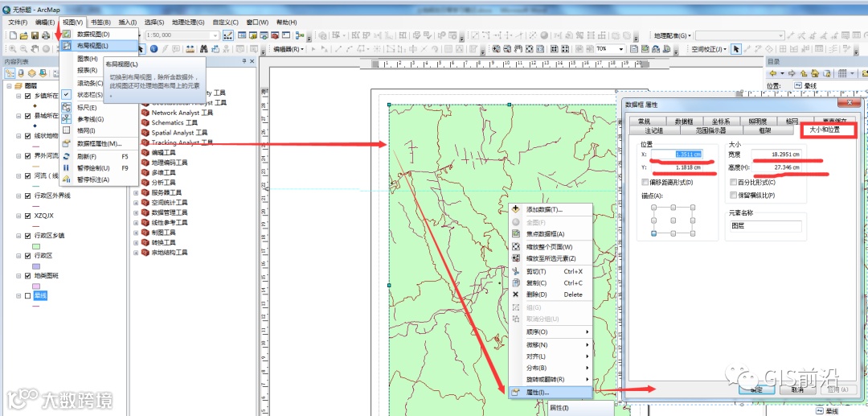Open the 地理处理(G) menu
Image resolution: width=868 pixels, height=416 pixels.
pyautogui.click(x=188, y=23)
